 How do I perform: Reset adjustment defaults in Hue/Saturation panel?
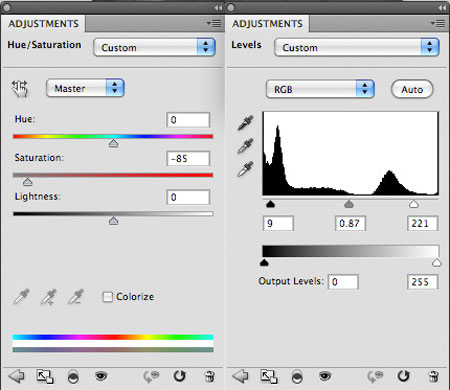click(179, 376)
